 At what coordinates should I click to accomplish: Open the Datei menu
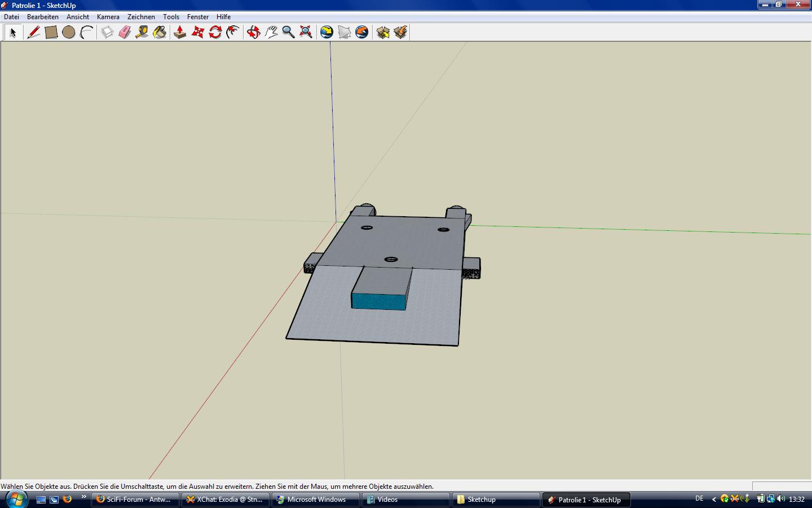pyautogui.click(x=11, y=17)
